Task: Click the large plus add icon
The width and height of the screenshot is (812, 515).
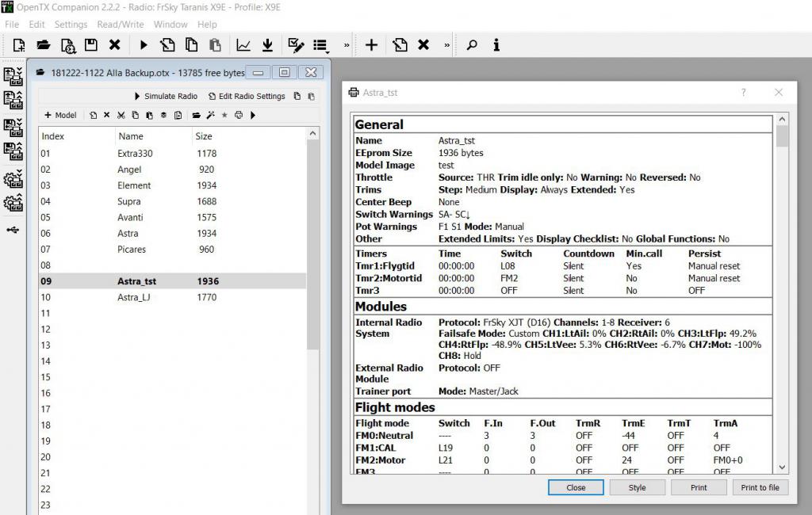Action: point(371,45)
